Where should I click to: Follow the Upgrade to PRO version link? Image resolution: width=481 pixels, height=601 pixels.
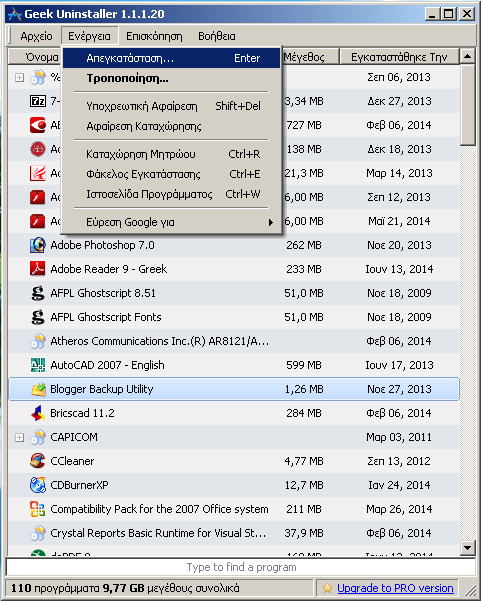pyautogui.click(x=395, y=588)
